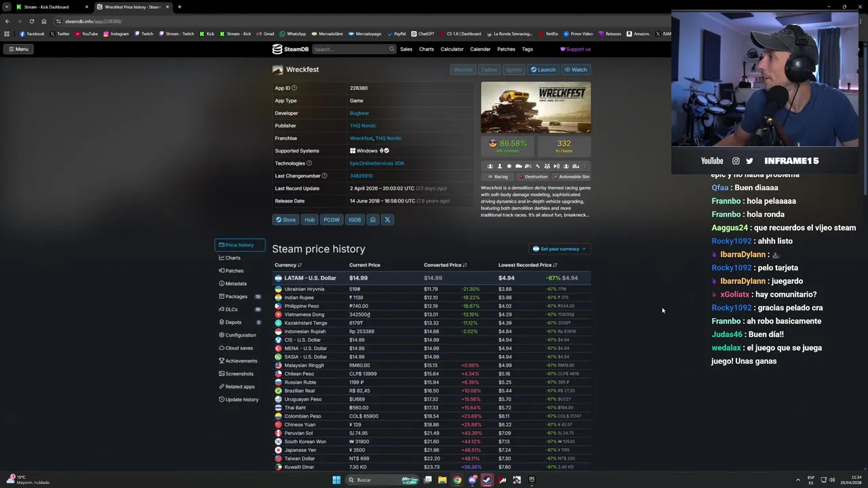Toggle the Watch button
This screenshot has width=868, height=488.
[x=576, y=69]
